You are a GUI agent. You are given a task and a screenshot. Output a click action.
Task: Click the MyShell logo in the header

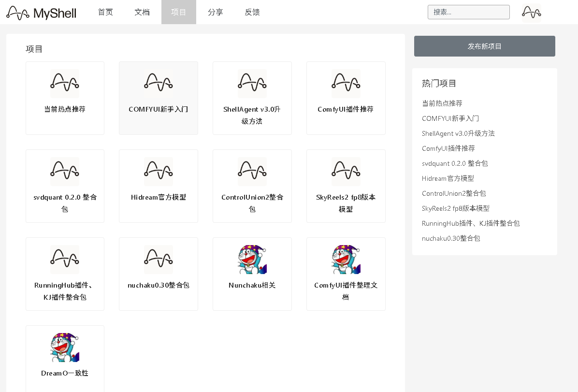pyautogui.click(x=41, y=13)
